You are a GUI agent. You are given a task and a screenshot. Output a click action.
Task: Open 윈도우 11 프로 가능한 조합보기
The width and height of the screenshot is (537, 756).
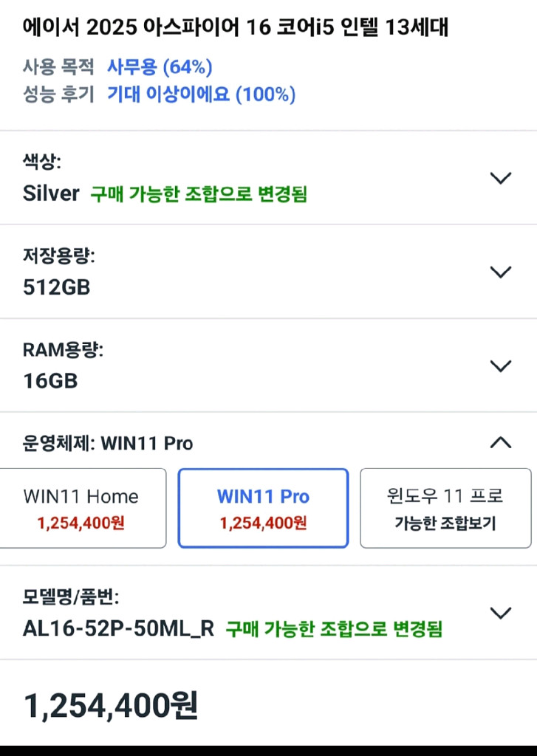[x=445, y=507]
